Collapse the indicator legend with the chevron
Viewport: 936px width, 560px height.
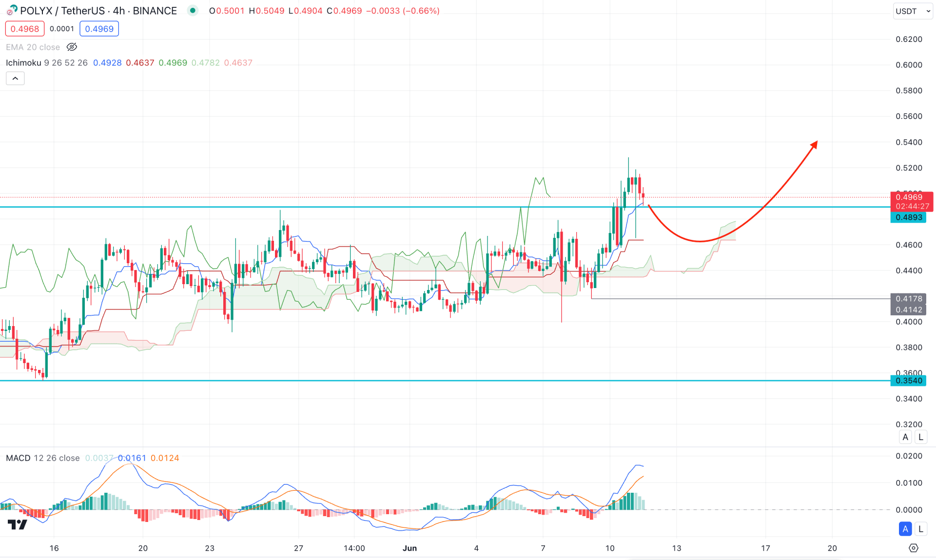pos(15,78)
